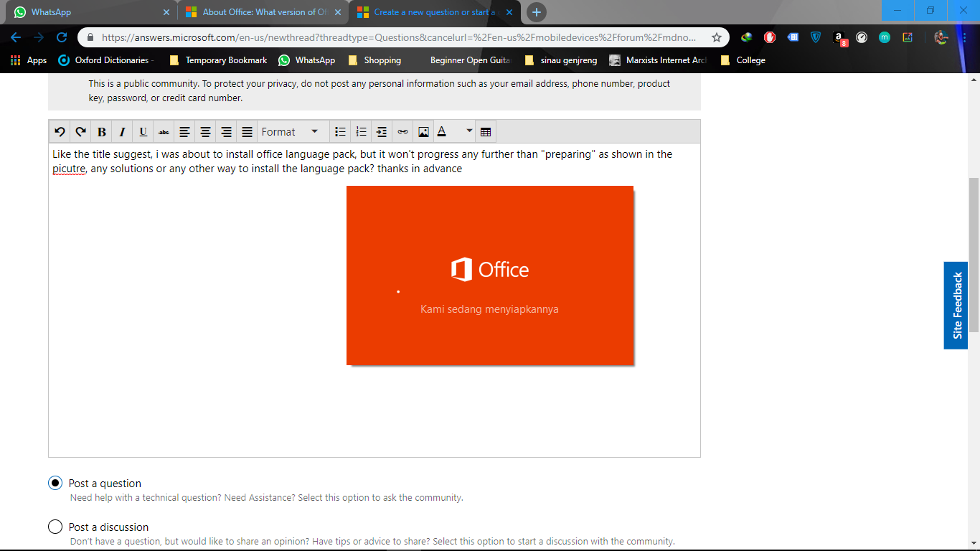980x551 pixels.
Task: Open the Format dropdown
Action: 291,132
